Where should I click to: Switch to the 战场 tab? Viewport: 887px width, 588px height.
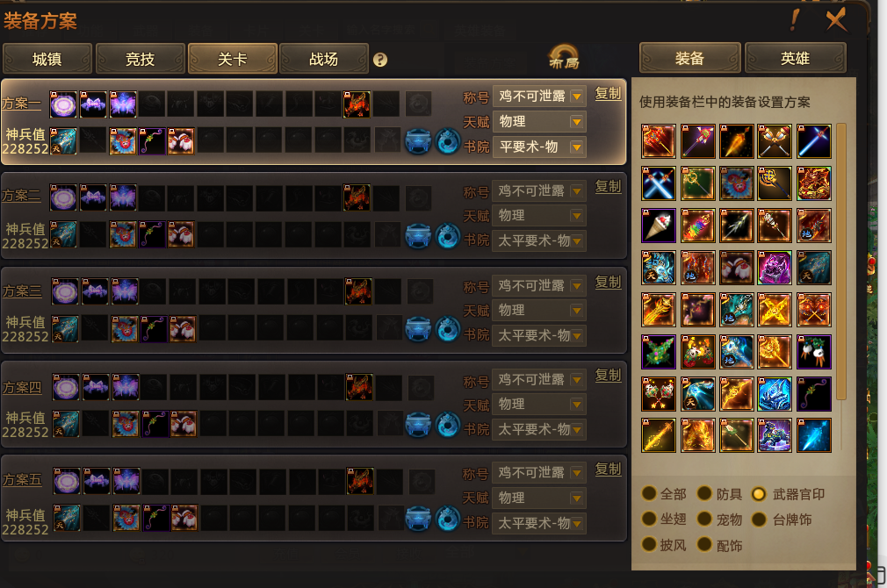(x=323, y=59)
